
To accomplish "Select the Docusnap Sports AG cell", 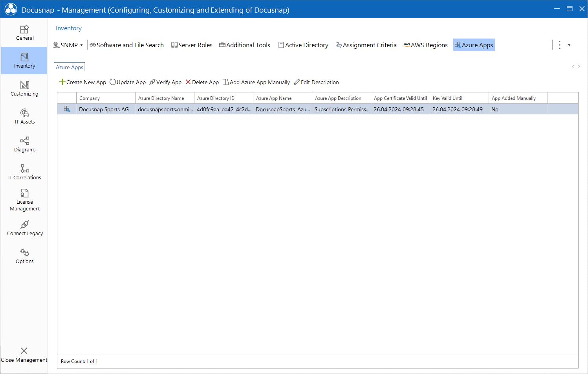I will coord(106,109).
